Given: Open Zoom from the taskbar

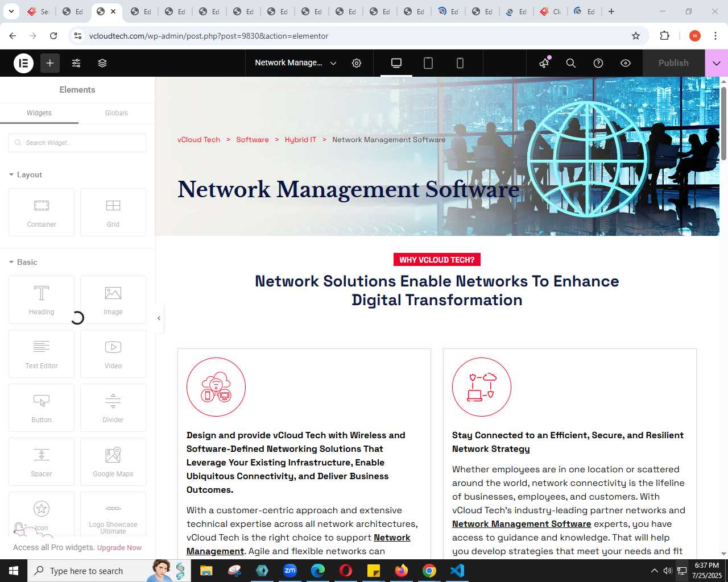Looking at the screenshot, I should (x=290, y=571).
